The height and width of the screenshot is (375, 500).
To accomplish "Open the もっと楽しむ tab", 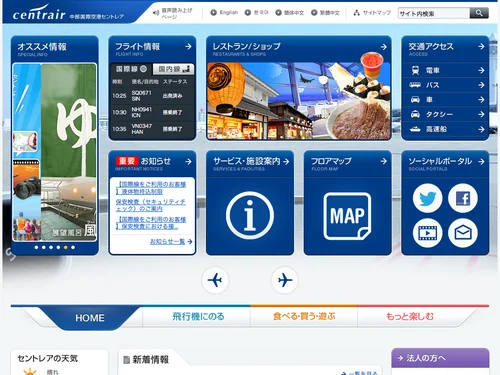I will point(410,316).
